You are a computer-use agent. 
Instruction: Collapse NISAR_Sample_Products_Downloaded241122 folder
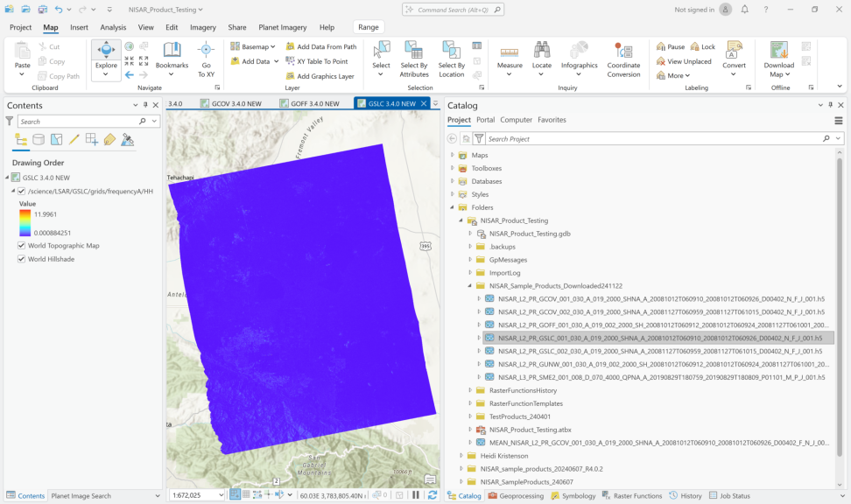coord(470,286)
